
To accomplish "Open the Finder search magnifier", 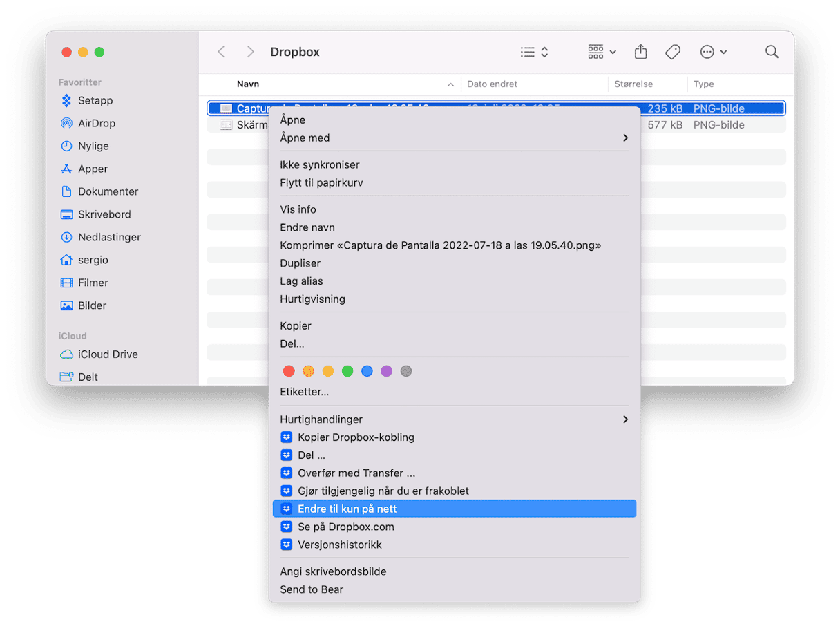I will pos(772,52).
